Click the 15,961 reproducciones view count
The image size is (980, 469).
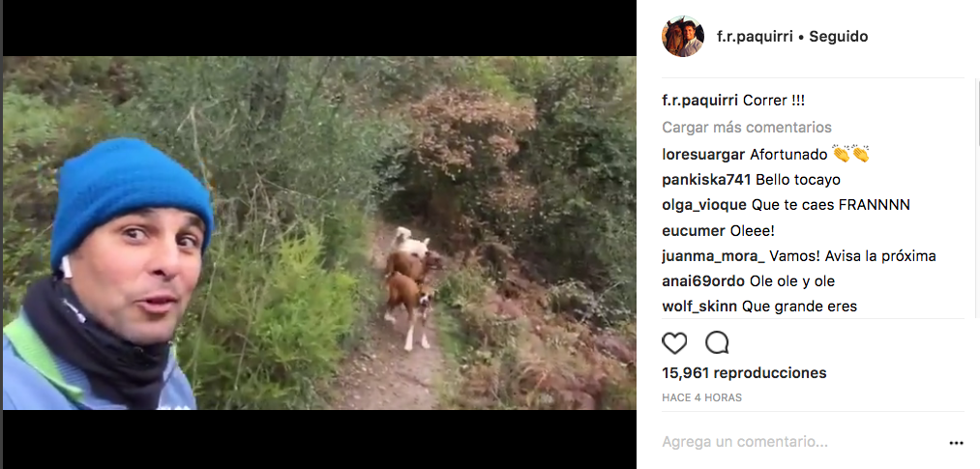[x=744, y=373]
